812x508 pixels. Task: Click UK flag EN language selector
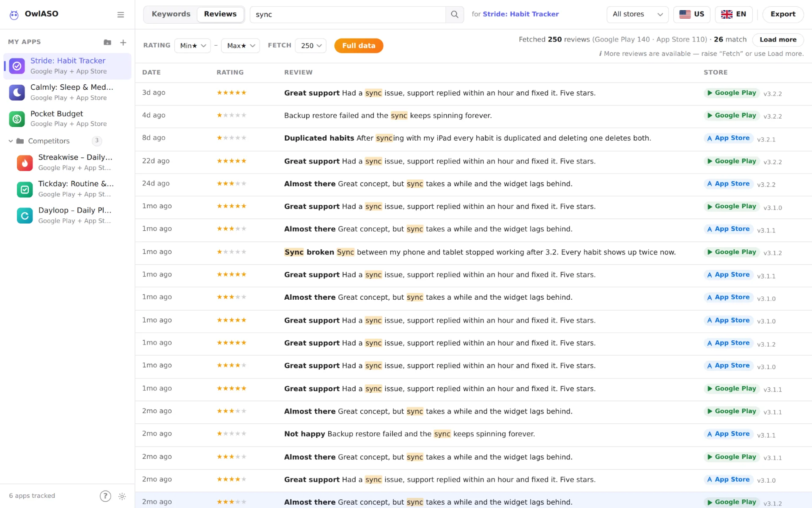click(734, 14)
